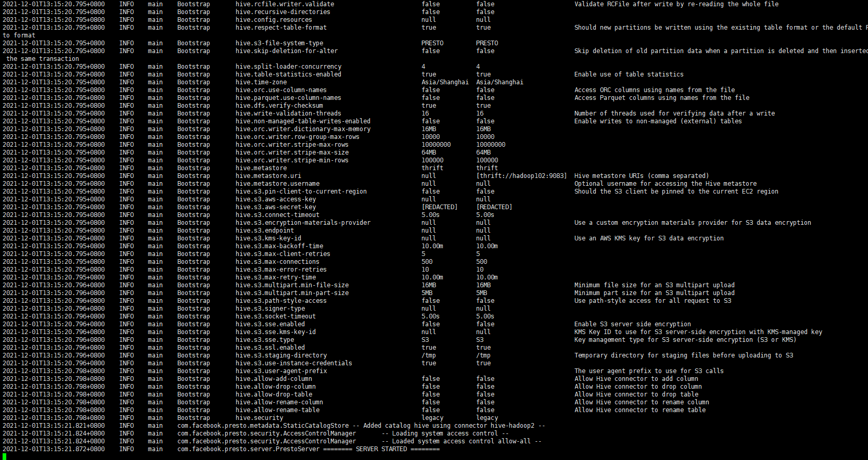Click hive.s3.max-error-retries text
The image size is (868, 460).
coord(281,270)
